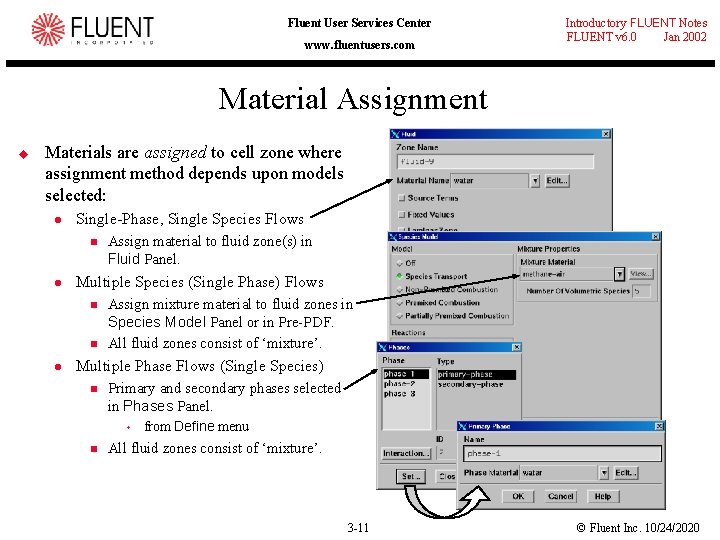Click the Close button in Phases panel
This screenshot has width=720, height=540.
[446, 476]
